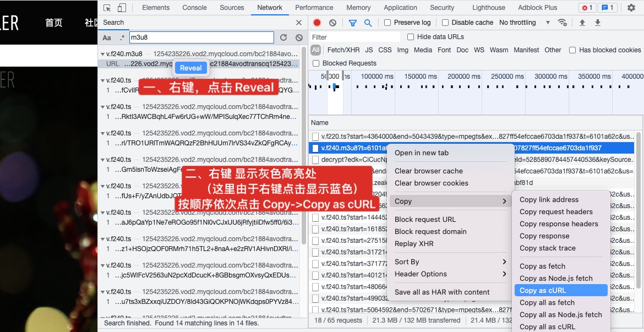Viewport: 644px width, 332px height.
Task: Click the 首页 navigation link
Action: 54,23
